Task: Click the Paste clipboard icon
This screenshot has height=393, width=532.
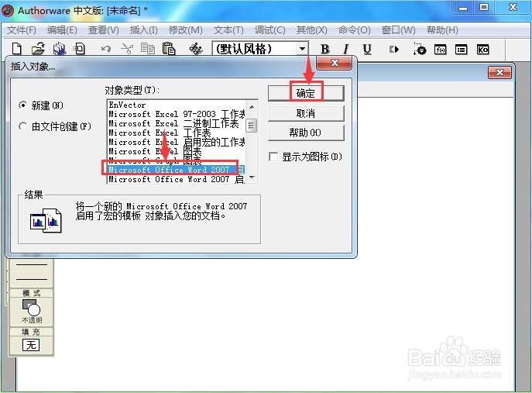Action: click(x=169, y=49)
